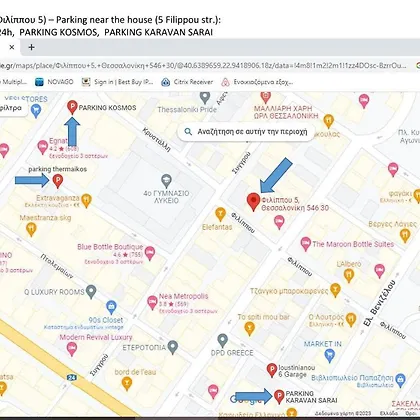
Task: Click the maps URL address bar
Action: tap(204, 66)
